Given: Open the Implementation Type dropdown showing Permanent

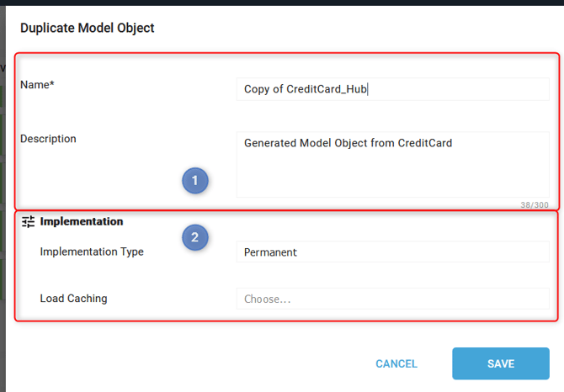Looking at the screenshot, I should pos(392,252).
